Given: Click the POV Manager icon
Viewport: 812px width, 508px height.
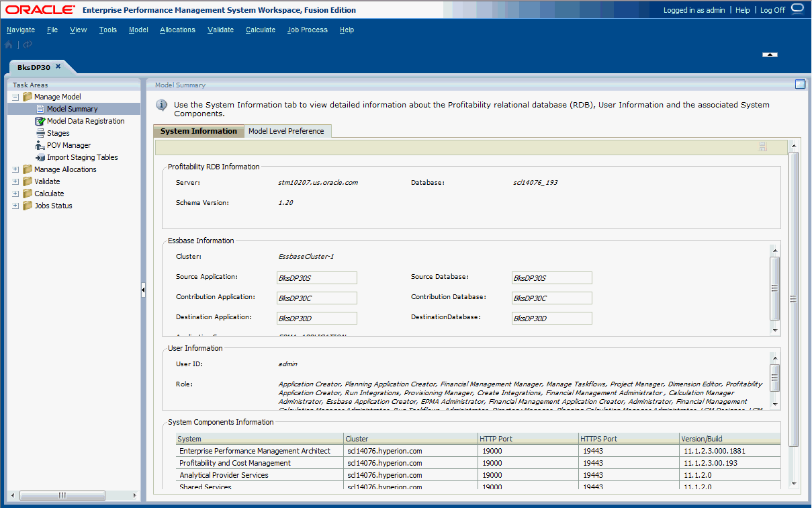Looking at the screenshot, I should [x=40, y=145].
